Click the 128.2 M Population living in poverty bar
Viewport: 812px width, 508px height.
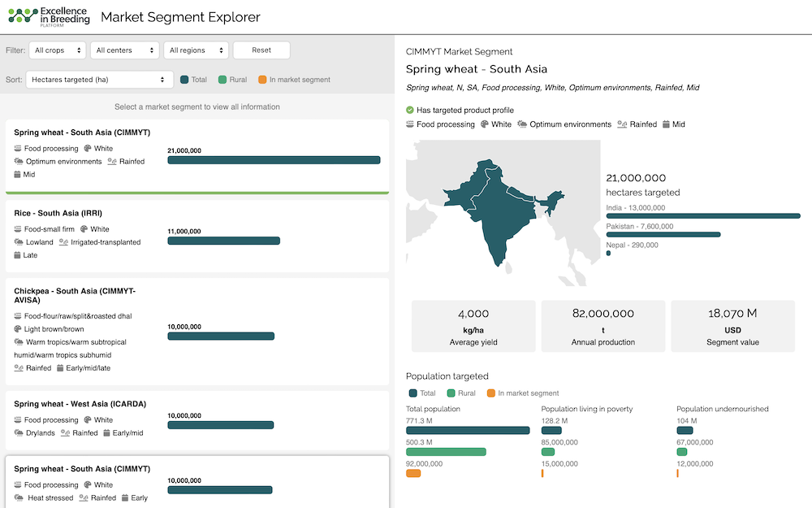[x=551, y=430]
